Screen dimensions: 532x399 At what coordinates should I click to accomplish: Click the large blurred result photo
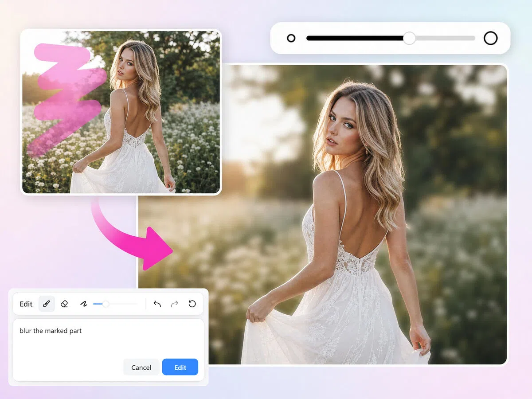click(x=322, y=215)
